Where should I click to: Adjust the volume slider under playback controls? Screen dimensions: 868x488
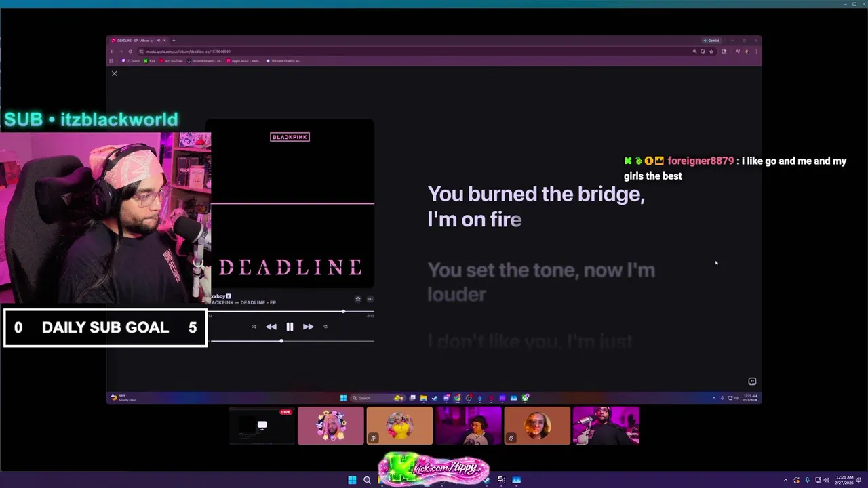click(292, 341)
